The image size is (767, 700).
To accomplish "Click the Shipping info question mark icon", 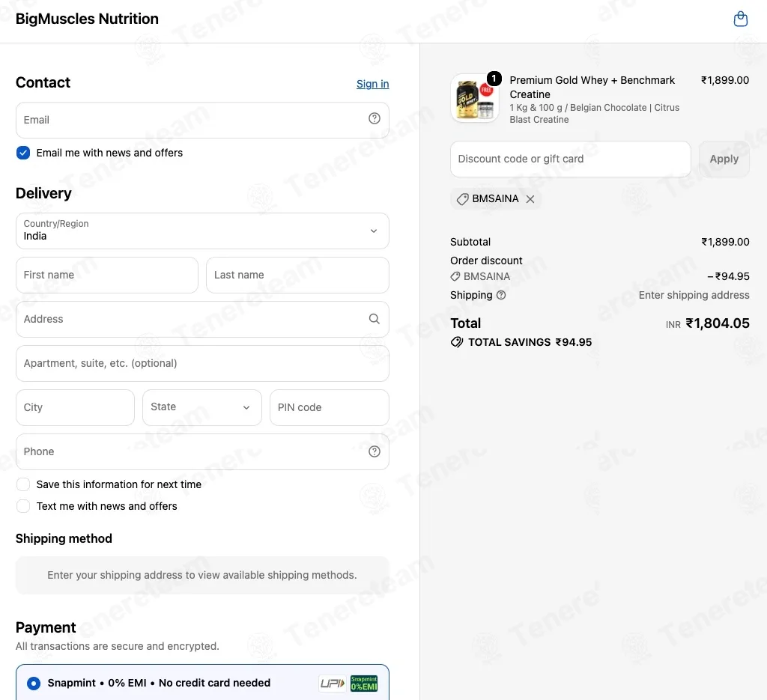I will pos(501,295).
